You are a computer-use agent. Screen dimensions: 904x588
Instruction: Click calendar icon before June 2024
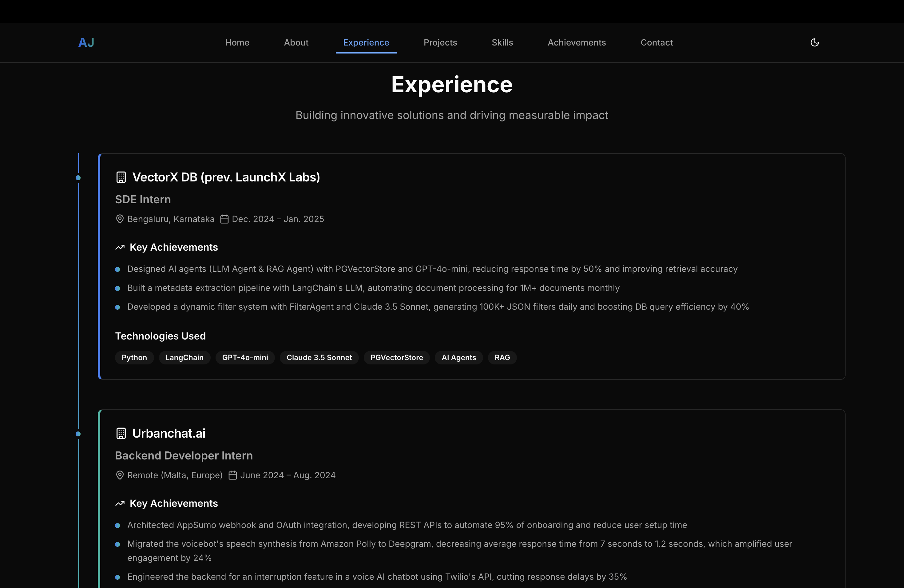(233, 475)
